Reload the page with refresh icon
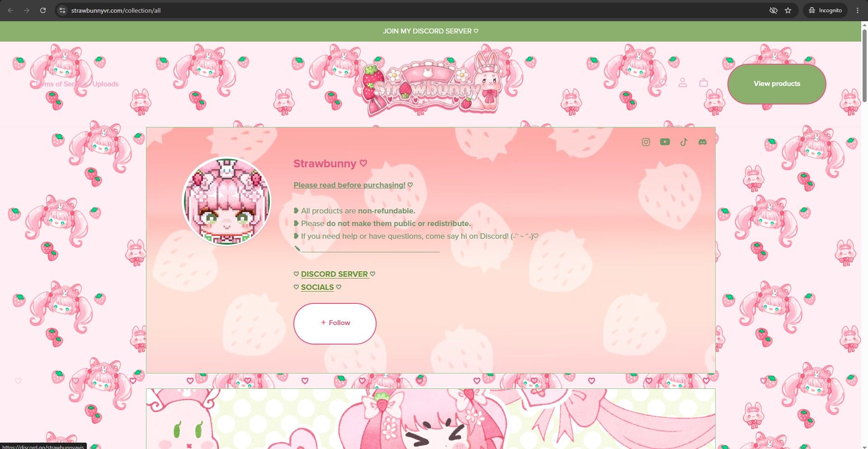 [43, 10]
